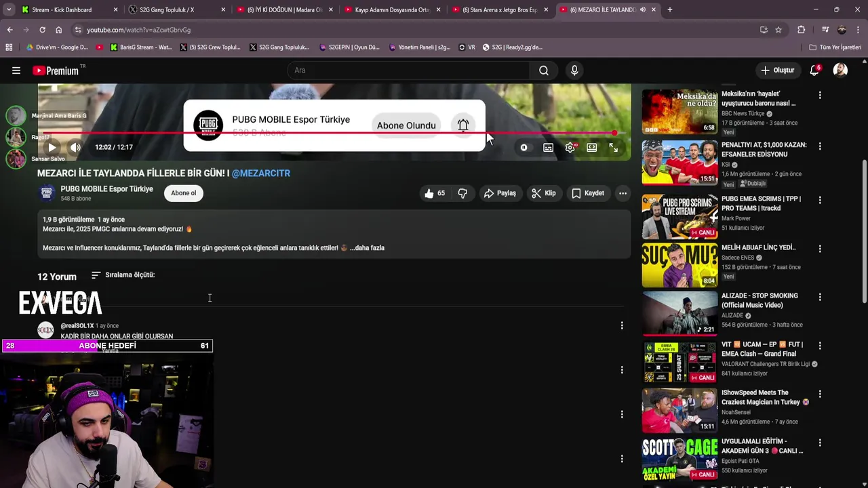Open options for @realSOL1X comment
Screen dimensions: 868x488
[x=622, y=325]
